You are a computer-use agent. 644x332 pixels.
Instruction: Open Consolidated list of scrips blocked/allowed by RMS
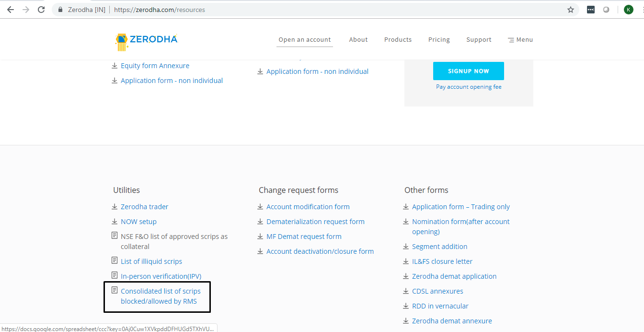point(161,296)
